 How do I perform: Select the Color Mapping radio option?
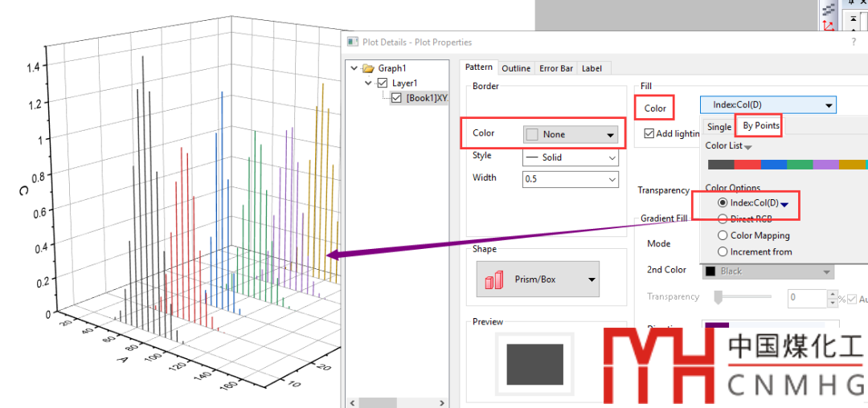(723, 235)
